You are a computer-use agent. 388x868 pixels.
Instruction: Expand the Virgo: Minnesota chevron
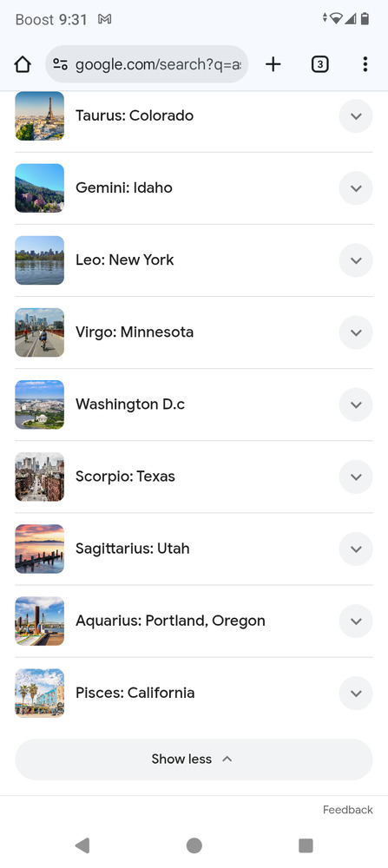pyautogui.click(x=356, y=332)
